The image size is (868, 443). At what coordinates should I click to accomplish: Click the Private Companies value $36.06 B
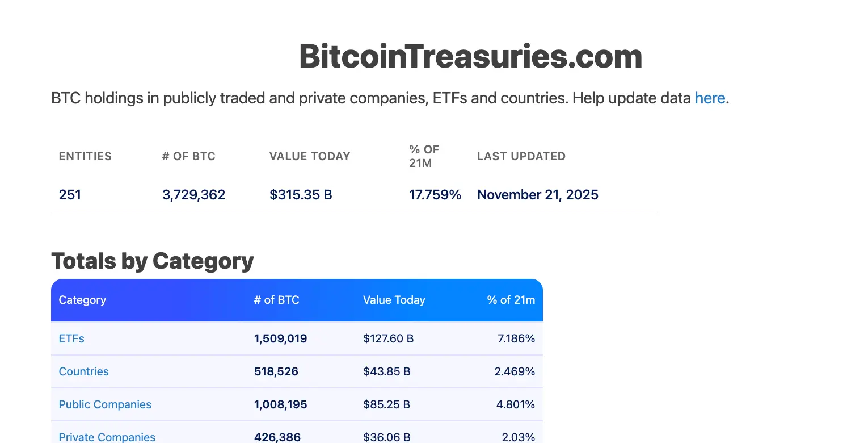[x=387, y=437]
